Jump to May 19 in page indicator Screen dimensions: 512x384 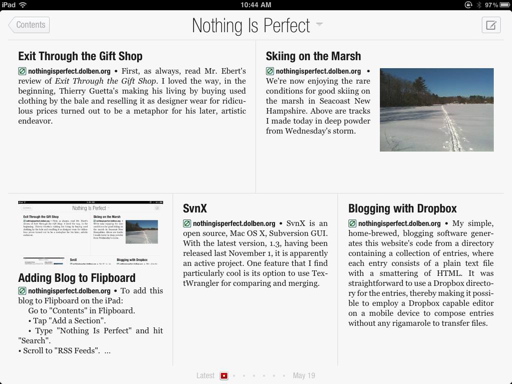click(x=304, y=376)
